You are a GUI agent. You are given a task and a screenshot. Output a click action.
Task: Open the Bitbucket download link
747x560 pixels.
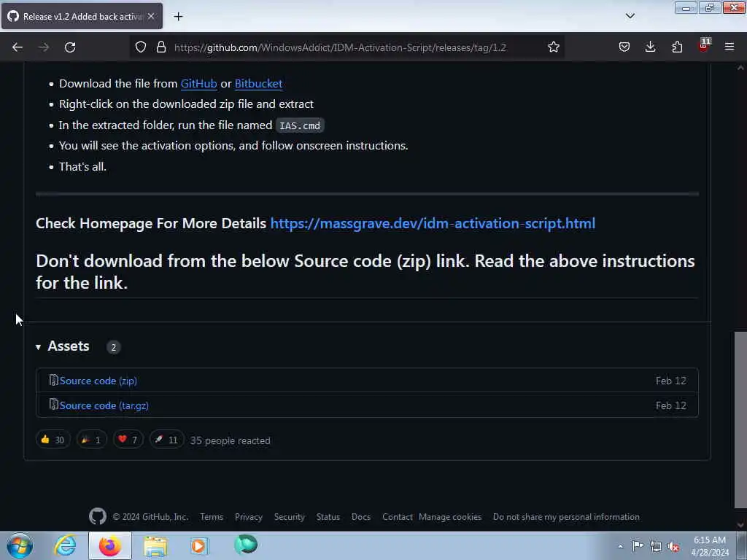coord(259,83)
